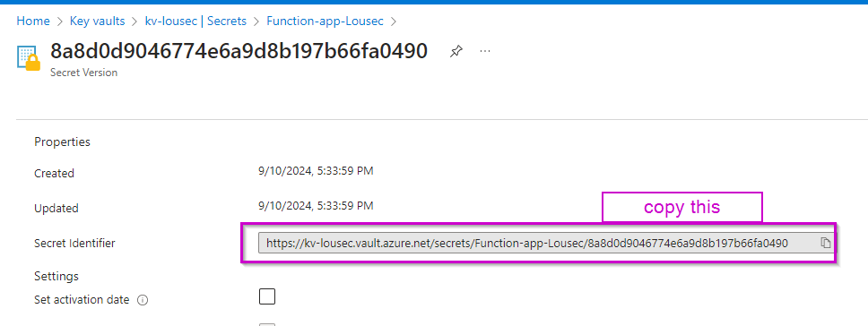Click the Properties heading
Viewport: 868px width, 326px height.
(62, 142)
